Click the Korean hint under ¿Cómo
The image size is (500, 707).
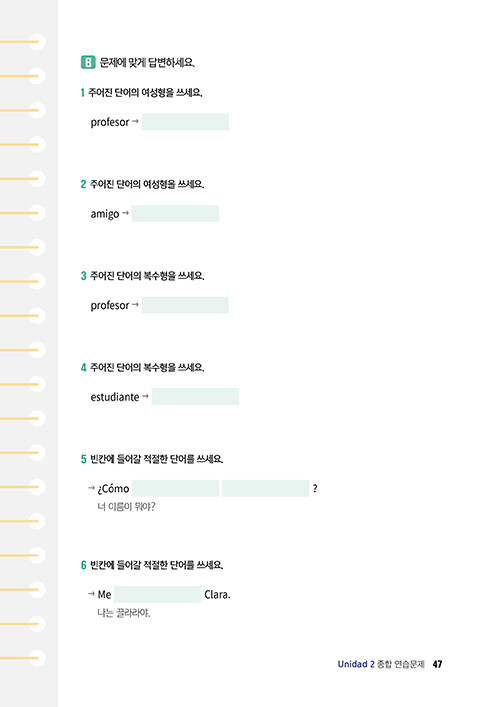click(x=126, y=507)
